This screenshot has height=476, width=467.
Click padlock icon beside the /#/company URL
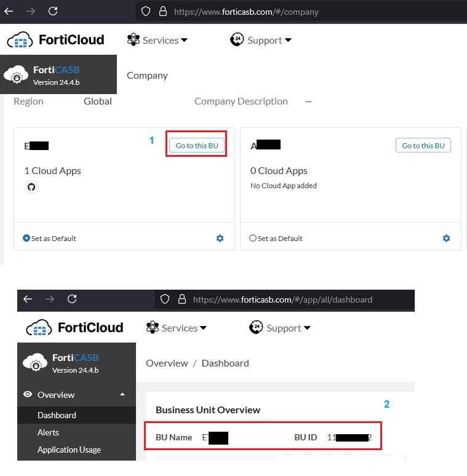pyautogui.click(x=163, y=12)
